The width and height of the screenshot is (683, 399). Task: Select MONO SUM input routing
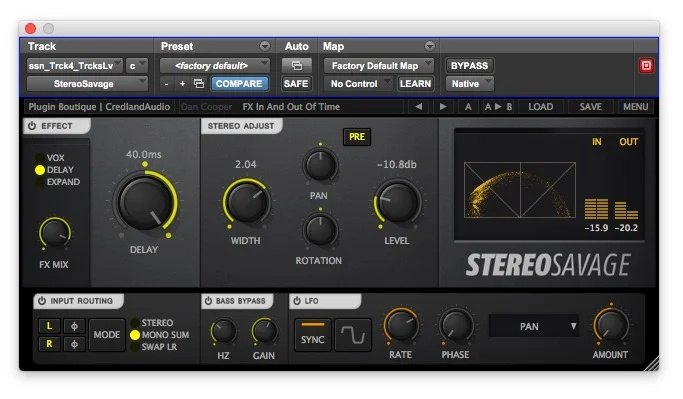pos(160,335)
